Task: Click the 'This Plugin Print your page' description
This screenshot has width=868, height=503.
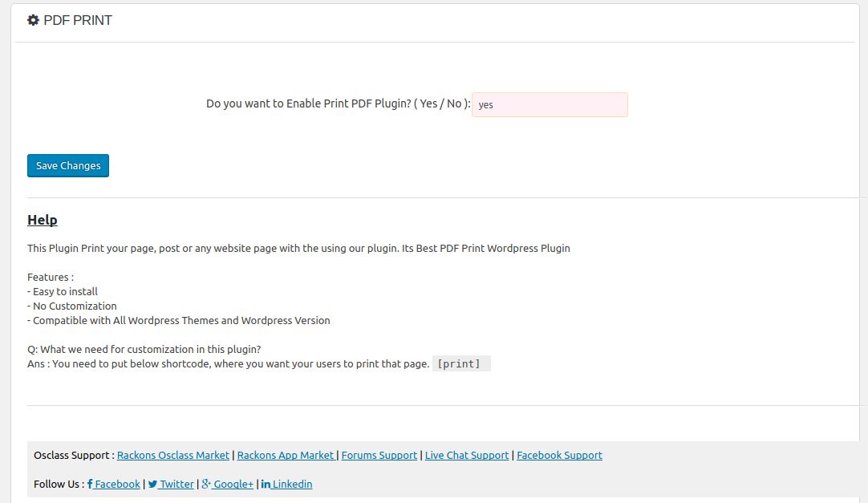Action: click(298, 249)
